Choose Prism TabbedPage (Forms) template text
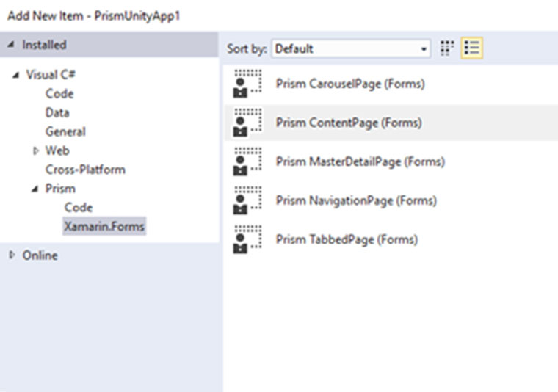 [x=347, y=240]
